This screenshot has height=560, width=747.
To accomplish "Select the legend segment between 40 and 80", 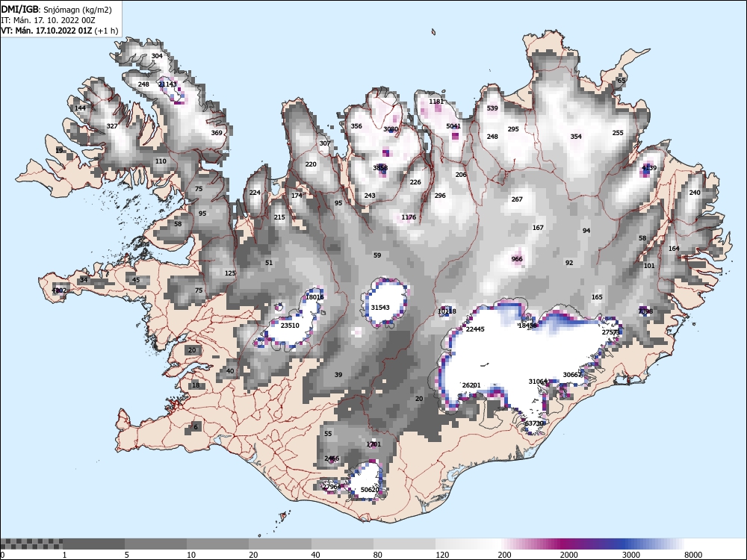I will click(x=343, y=544).
